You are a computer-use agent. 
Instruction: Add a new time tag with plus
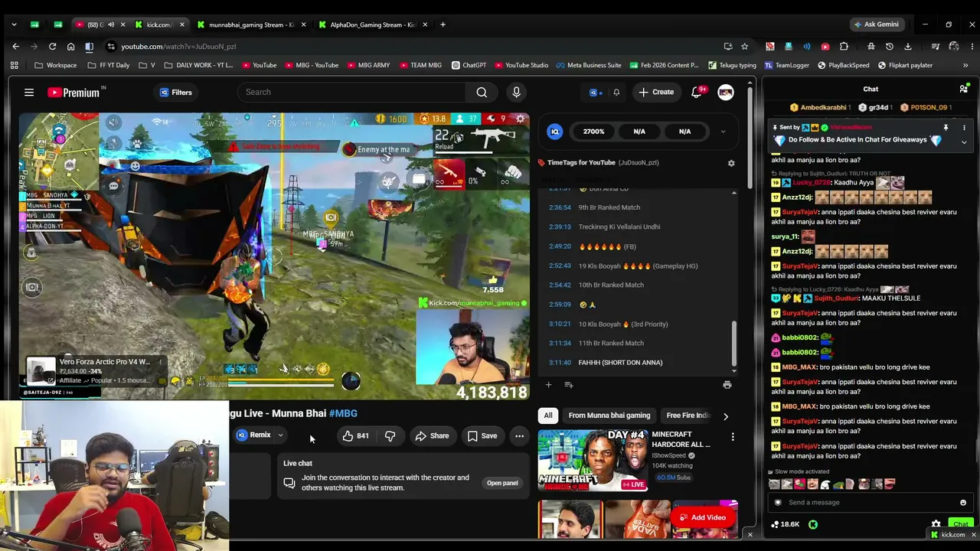[548, 385]
